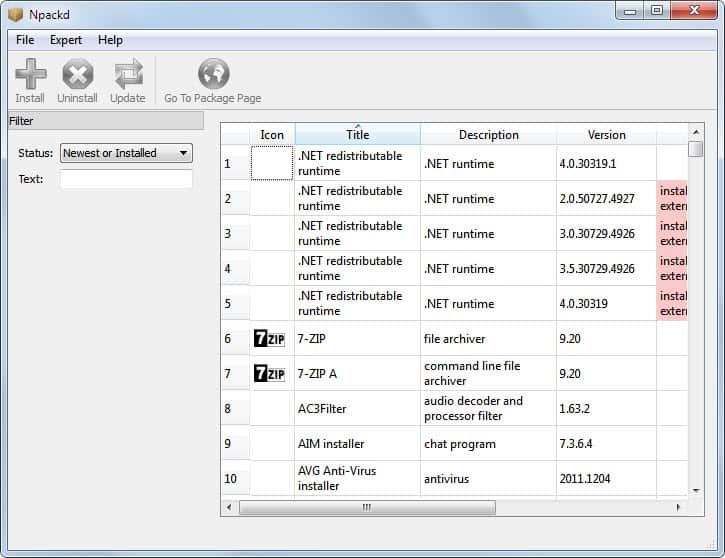Select row header number 3
725x558 pixels.
click(x=235, y=233)
